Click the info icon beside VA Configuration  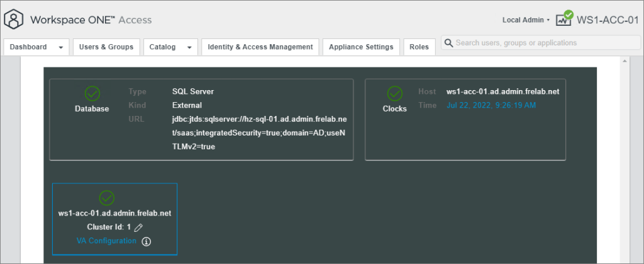tap(147, 241)
